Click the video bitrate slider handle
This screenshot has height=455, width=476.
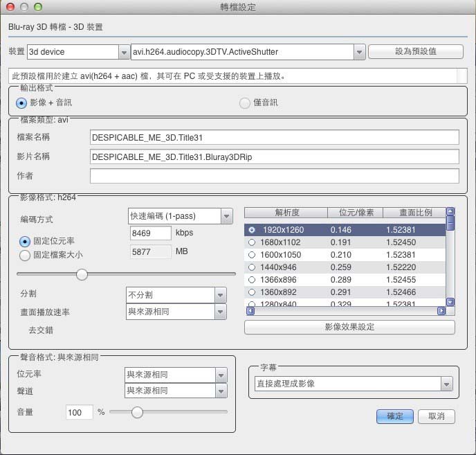(82, 274)
